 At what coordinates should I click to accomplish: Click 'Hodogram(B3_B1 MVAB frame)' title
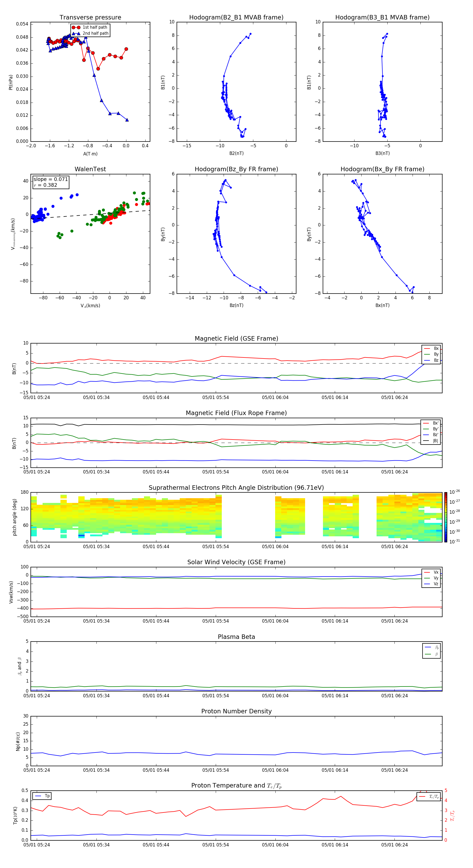click(382, 18)
